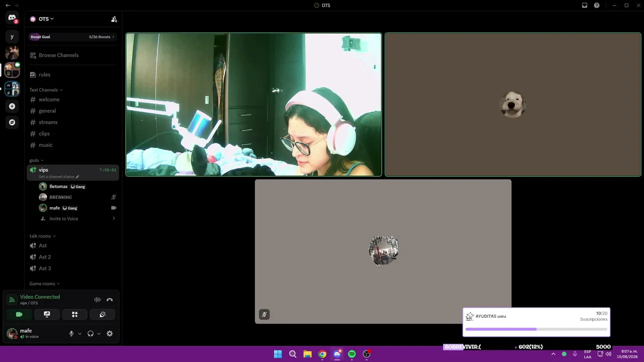Open the clips text channel
The height and width of the screenshot is (362, 644).
[x=73, y=134]
